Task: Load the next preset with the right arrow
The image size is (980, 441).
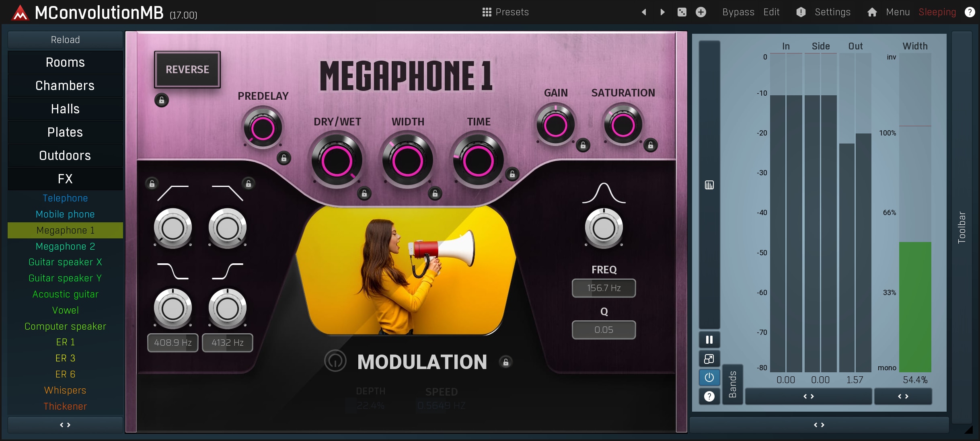Action: click(x=662, y=12)
